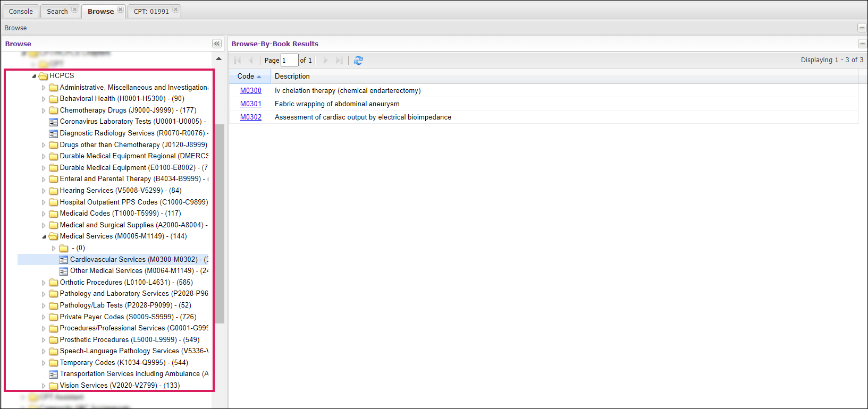Screen dimensions: 868x409
Task: Collapse the Browse panel with double-arrow icon
Action: pyautogui.click(x=217, y=44)
